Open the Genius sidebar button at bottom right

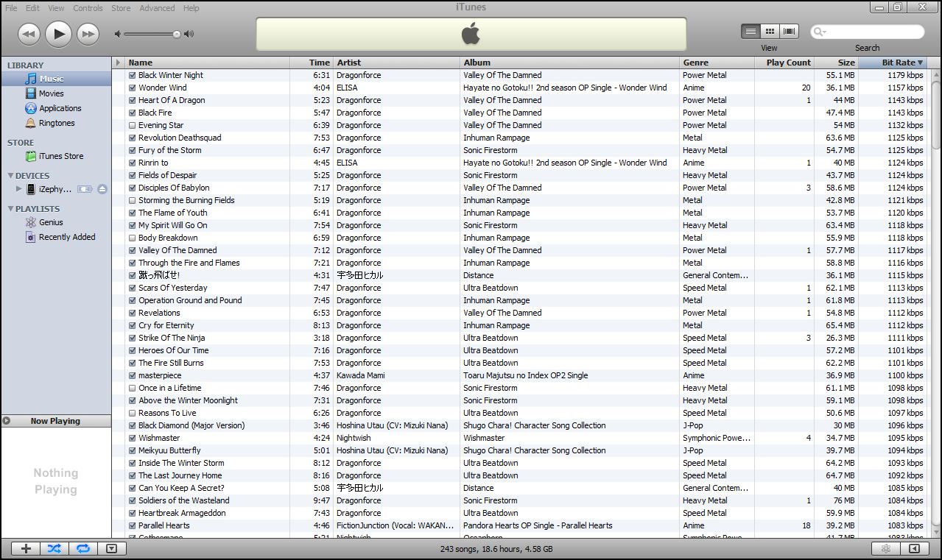(886, 548)
